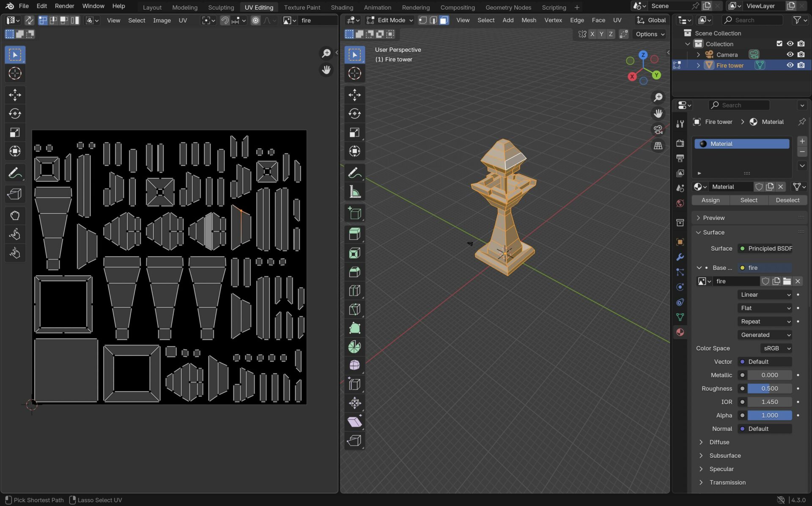
Task: Select the Grab tool in UV editor
Action: [x=15, y=216]
